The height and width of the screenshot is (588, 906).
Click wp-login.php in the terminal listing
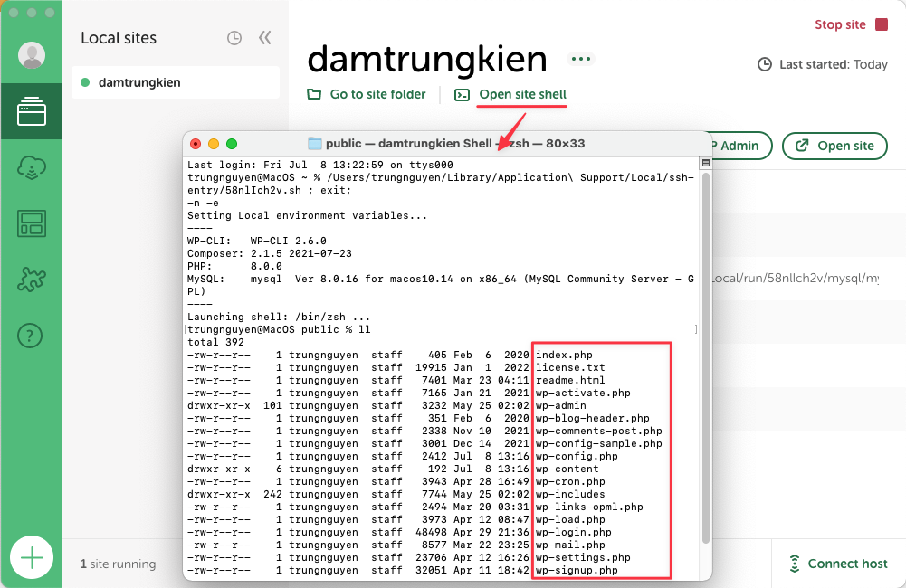[x=573, y=533]
